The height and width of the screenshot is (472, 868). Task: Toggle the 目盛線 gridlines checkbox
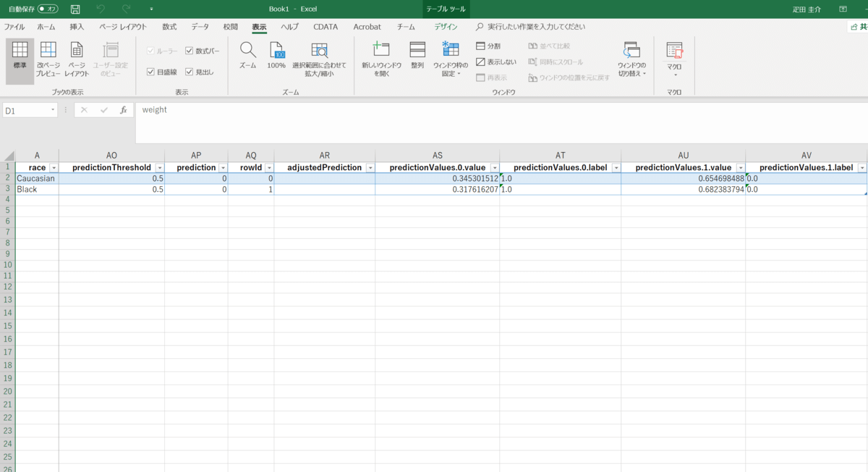click(x=150, y=72)
